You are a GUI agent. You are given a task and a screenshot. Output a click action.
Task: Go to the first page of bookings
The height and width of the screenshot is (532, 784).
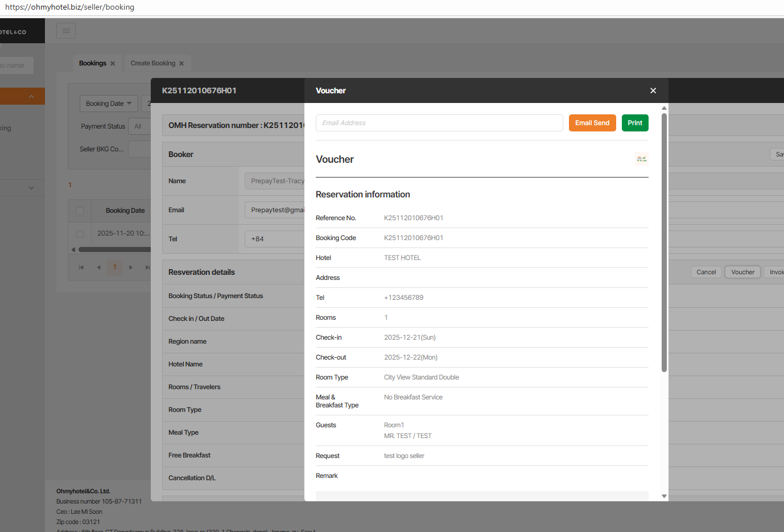point(81,267)
